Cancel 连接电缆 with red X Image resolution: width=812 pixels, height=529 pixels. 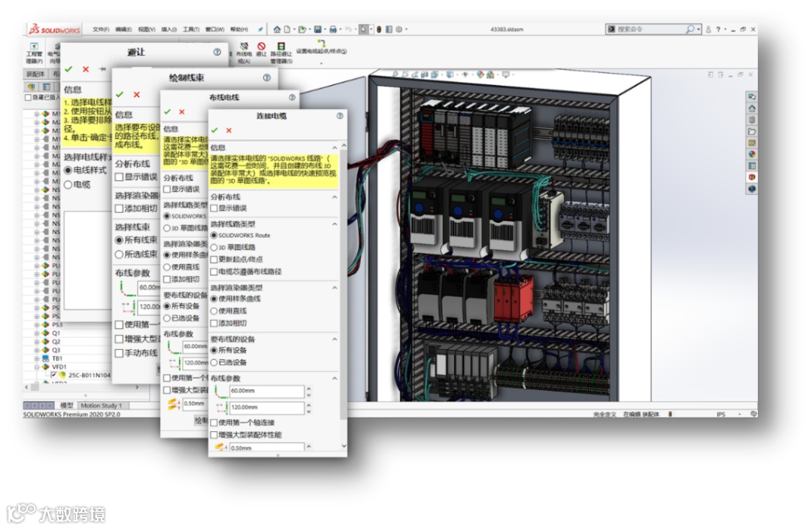[229, 131]
